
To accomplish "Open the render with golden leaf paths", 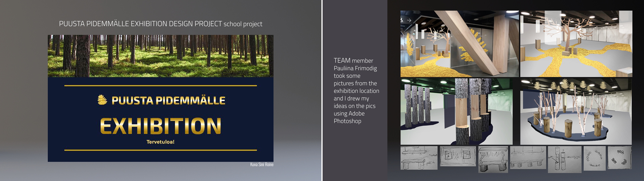I will 576,44.
